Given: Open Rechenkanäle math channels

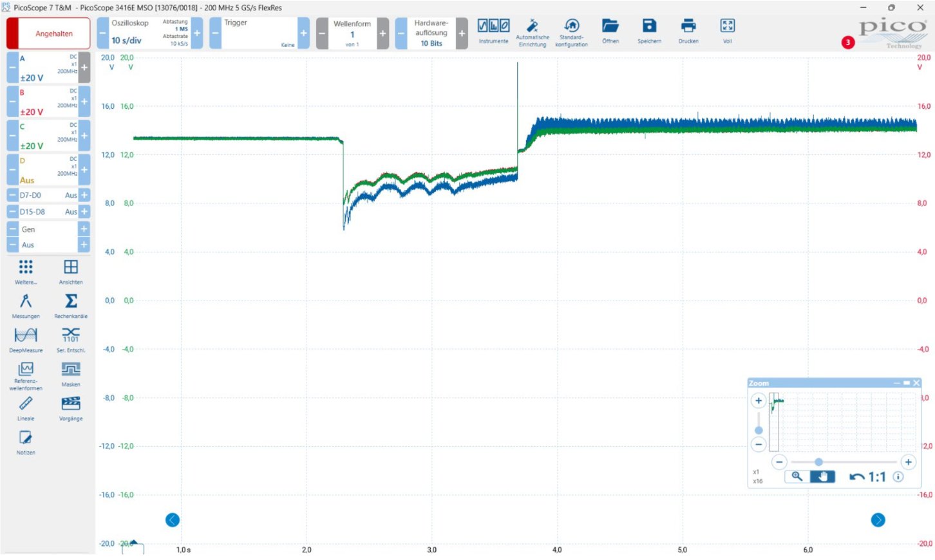Looking at the screenshot, I should tap(71, 306).
